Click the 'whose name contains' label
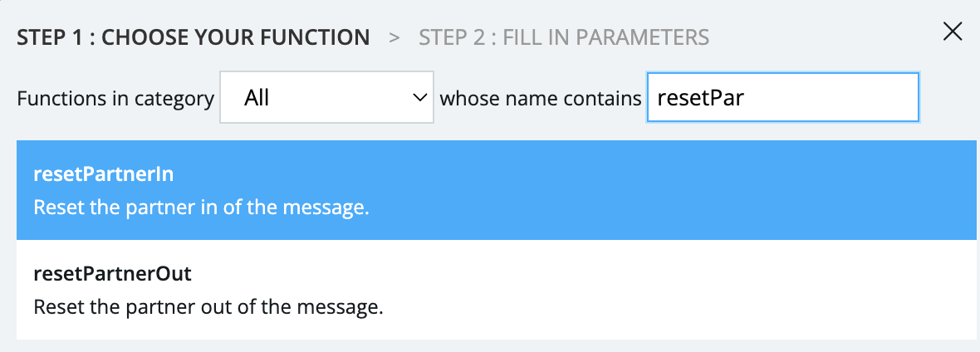980x352 pixels. 541,98
